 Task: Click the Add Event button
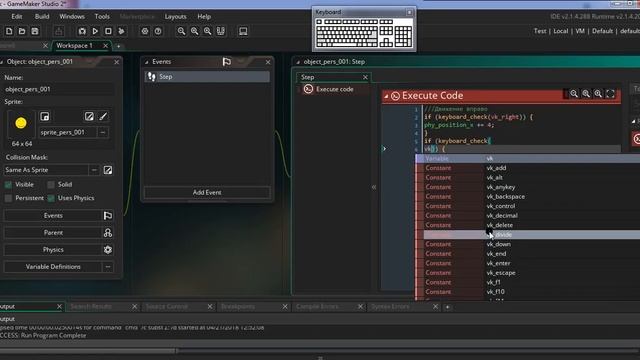207,192
